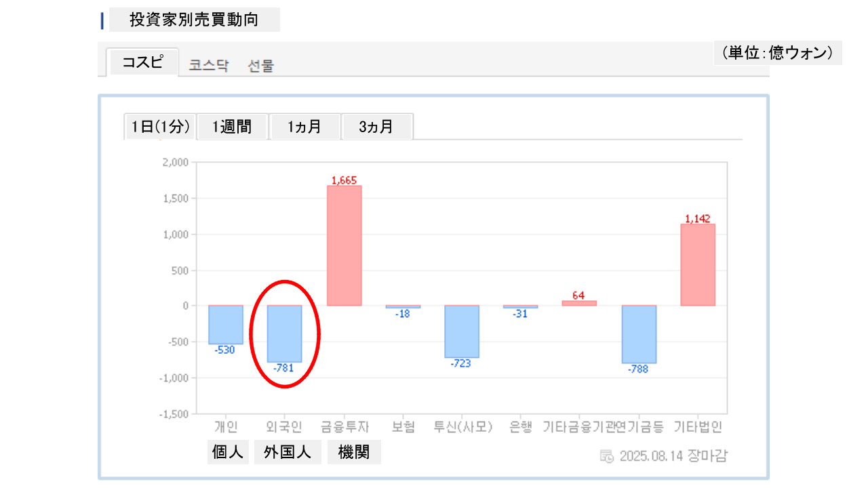
Task: Choose the 1ヵ月 period tab
Action: (x=304, y=127)
